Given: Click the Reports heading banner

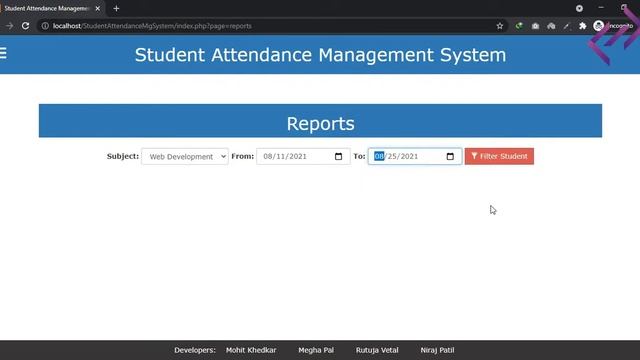Looking at the screenshot, I should pos(320,121).
